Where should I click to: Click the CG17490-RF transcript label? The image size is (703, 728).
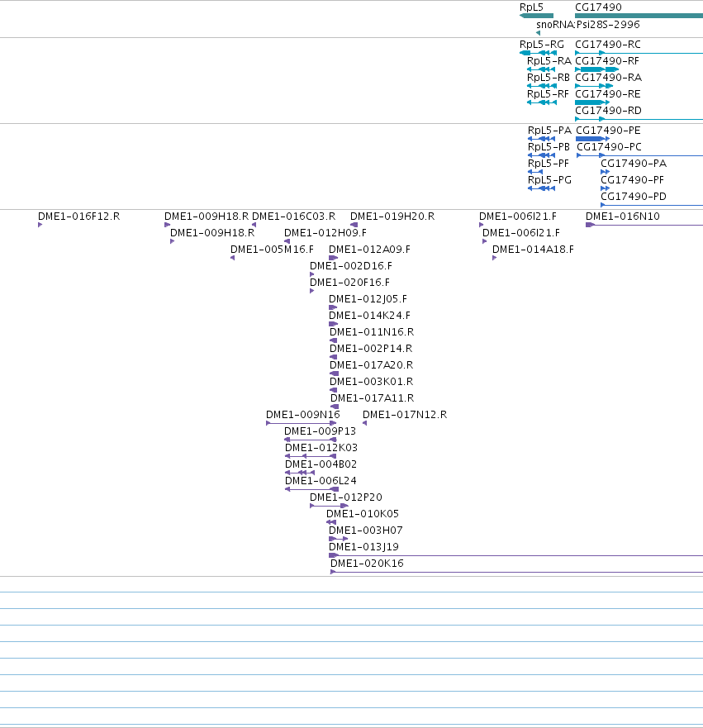(x=607, y=61)
